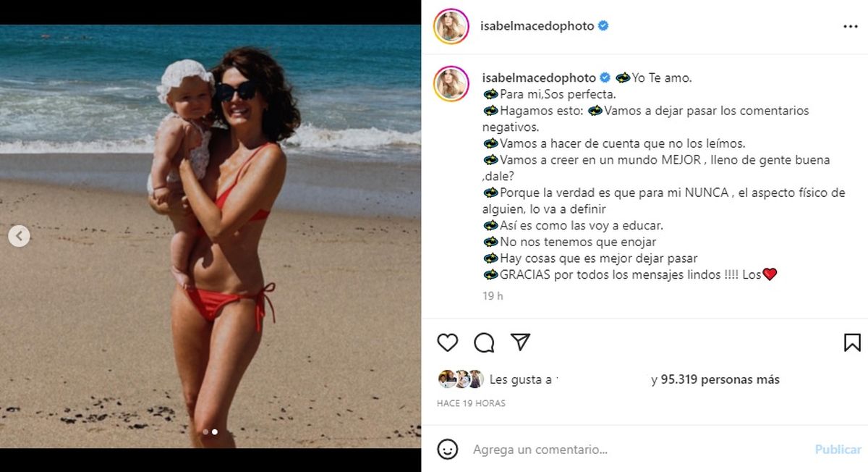This screenshot has width=868, height=472.
Task: Open the emoji picker smiley icon
Action: (x=448, y=449)
